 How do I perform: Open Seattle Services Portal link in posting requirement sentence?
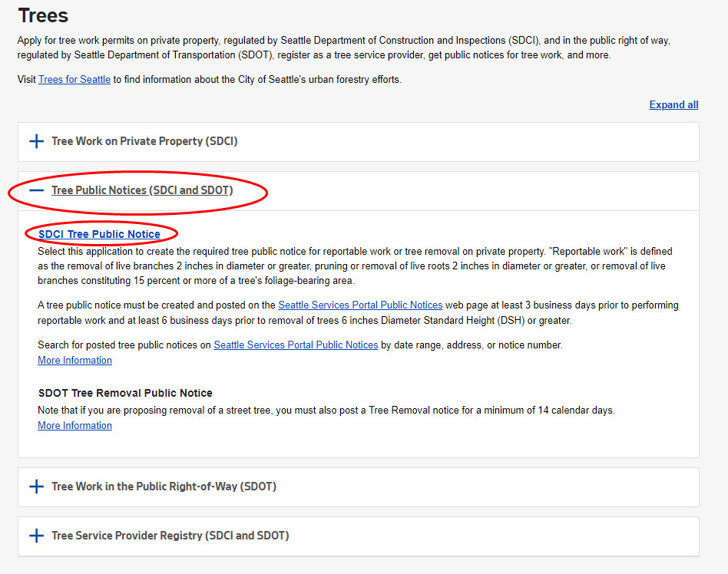point(360,305)
